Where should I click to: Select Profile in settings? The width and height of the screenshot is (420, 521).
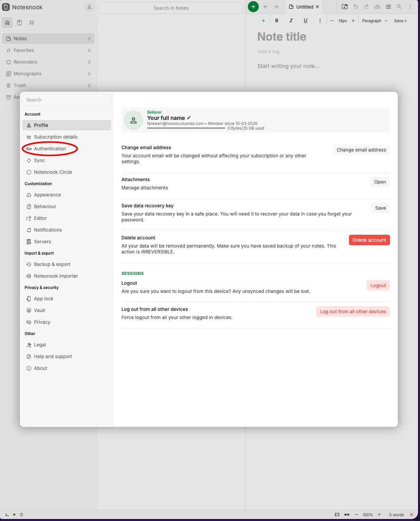pos(67,125)
